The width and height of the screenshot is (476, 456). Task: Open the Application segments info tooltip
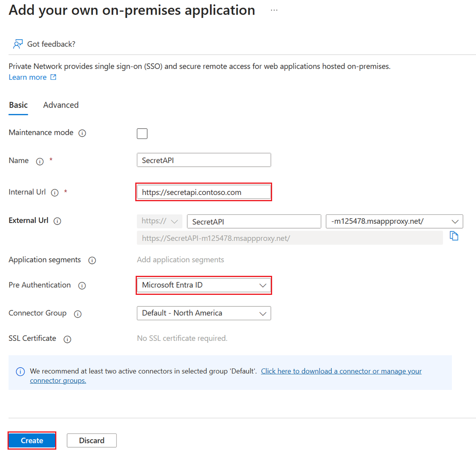(92, 260)
